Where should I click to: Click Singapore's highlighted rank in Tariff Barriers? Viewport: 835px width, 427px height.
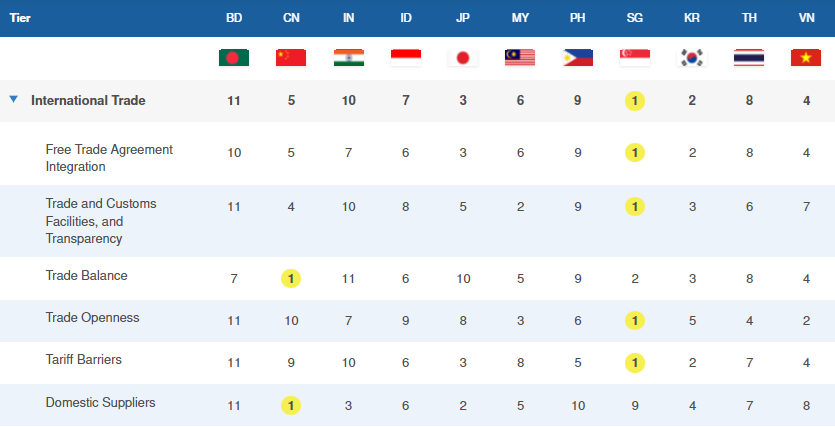tap(634, 363)
